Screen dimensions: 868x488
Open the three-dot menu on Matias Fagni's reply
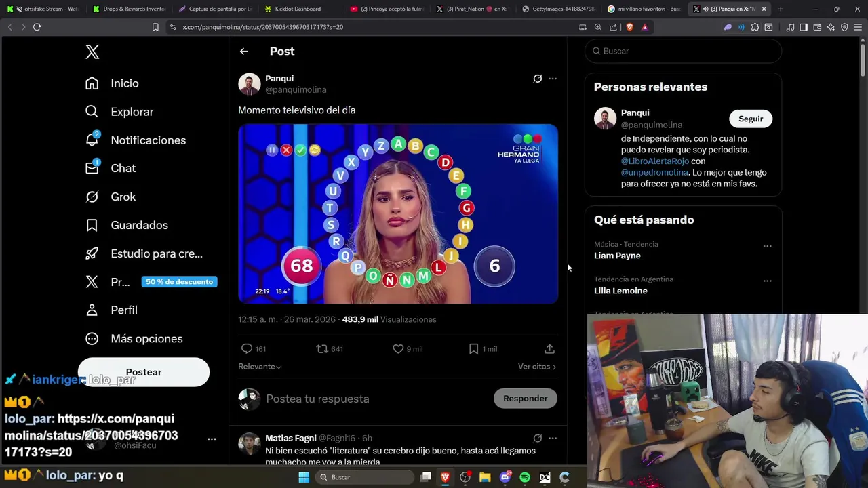pyautogui.click(x=553, y=438)
